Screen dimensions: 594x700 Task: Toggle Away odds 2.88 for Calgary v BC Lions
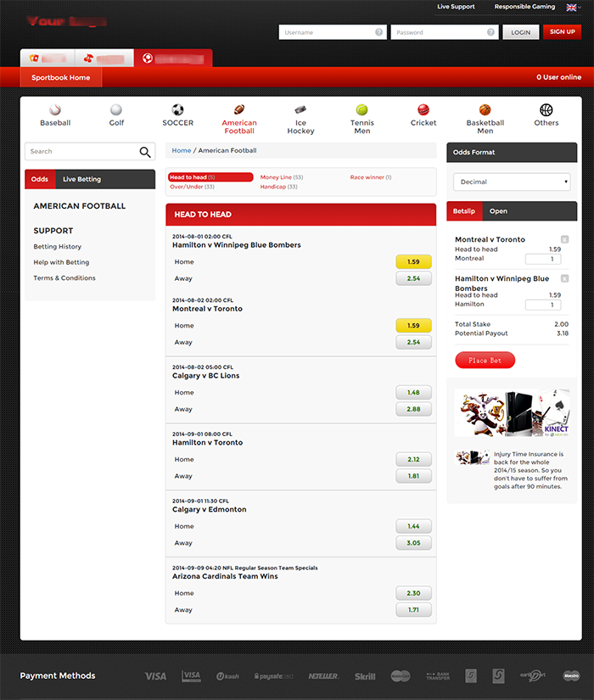[x=413, y=409]
